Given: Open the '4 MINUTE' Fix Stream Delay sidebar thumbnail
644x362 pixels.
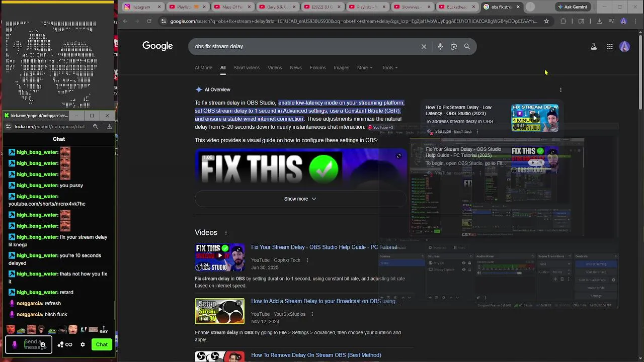Looking at the screenshot, I should (x=535, y=118).
